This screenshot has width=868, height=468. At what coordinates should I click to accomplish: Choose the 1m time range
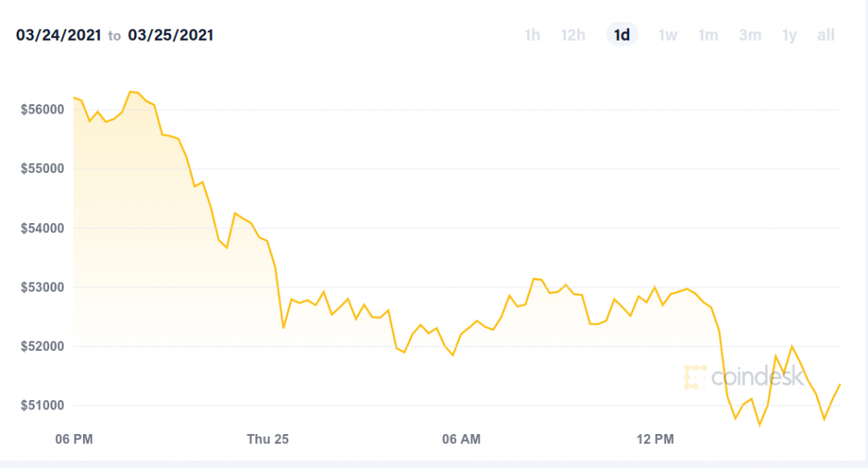click(708, 35)
